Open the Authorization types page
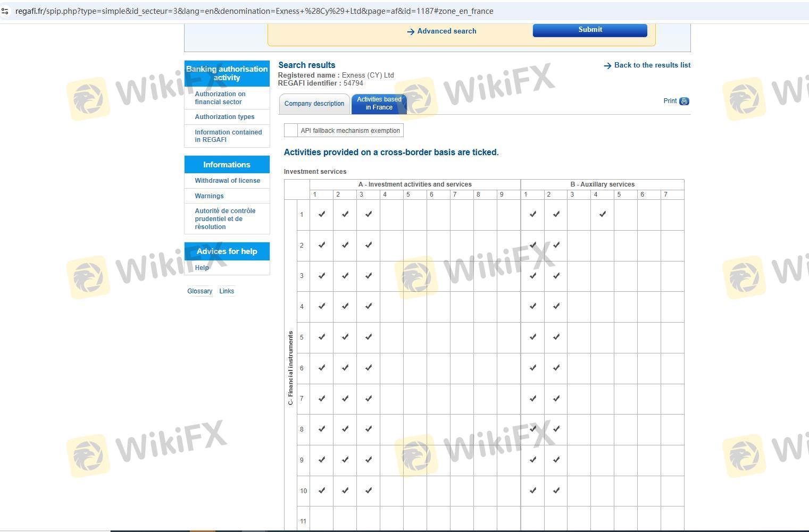 click(224, 117)
